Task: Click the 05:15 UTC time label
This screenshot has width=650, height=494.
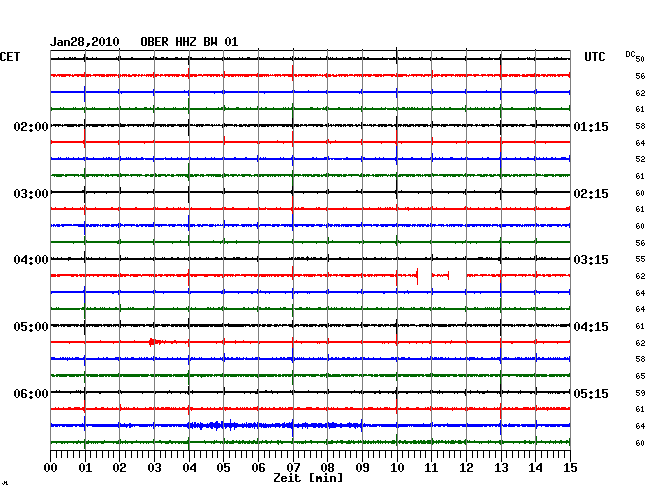Action: pos(591,393)
